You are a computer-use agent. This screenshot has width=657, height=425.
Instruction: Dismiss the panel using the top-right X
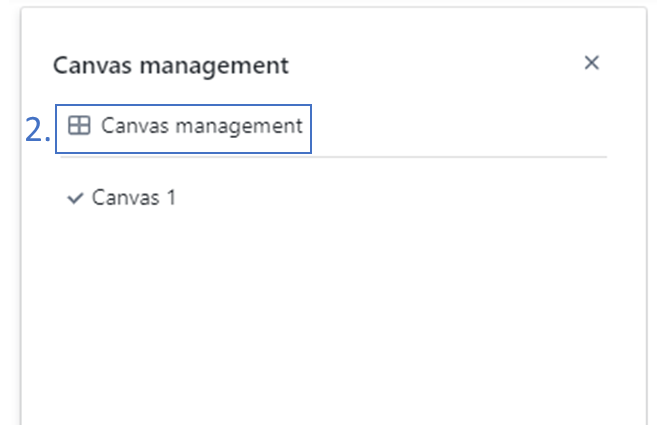coord(591,63)
